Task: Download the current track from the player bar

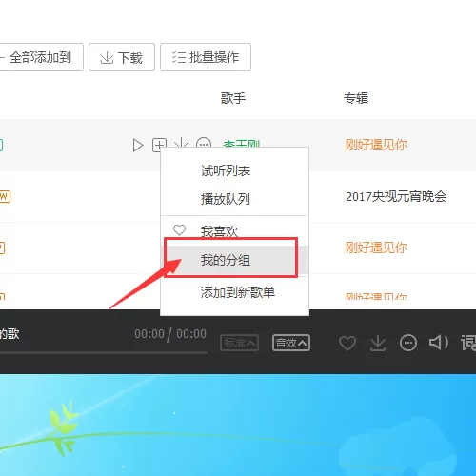Action: click(x=378, y=343)
